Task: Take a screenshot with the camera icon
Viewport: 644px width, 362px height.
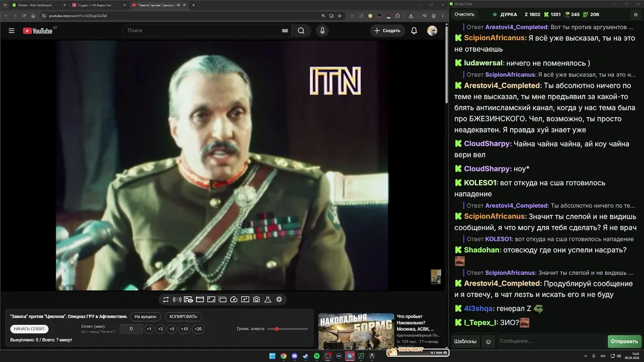Action: pos(257,300)
